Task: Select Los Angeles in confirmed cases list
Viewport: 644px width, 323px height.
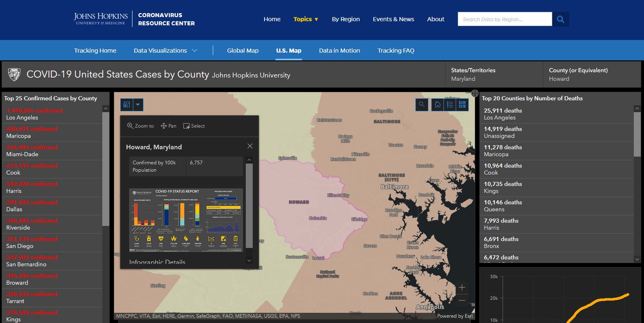Action: pos(52,114)
